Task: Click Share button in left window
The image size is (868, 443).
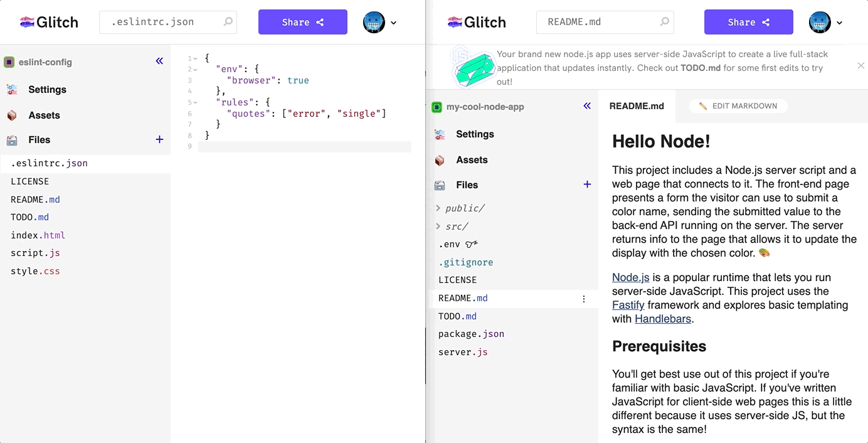Action: [x=302, y=22]
